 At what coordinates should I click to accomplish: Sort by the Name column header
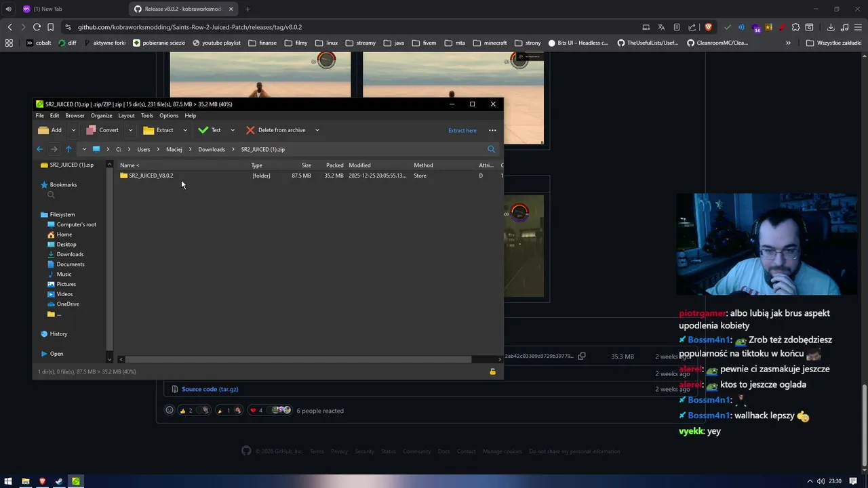[130, 165]
